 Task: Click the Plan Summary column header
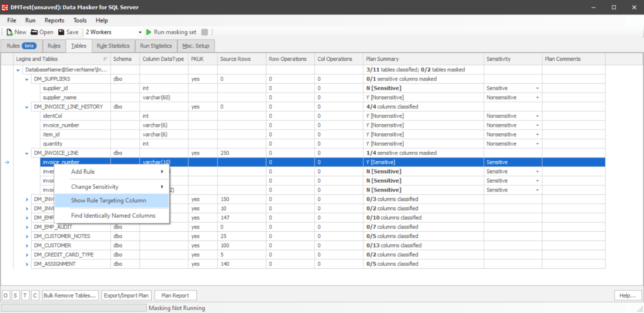click(x=382, y=59)
